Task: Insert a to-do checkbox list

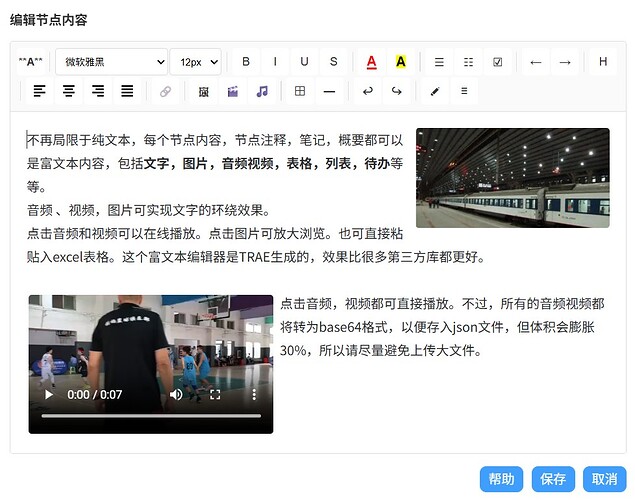Action: 498,62
